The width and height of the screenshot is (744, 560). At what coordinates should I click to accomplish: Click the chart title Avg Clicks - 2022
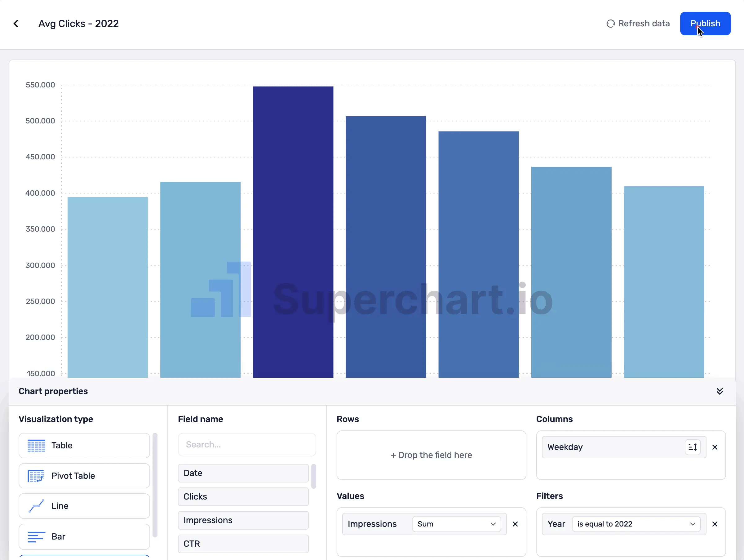(78, 24)
